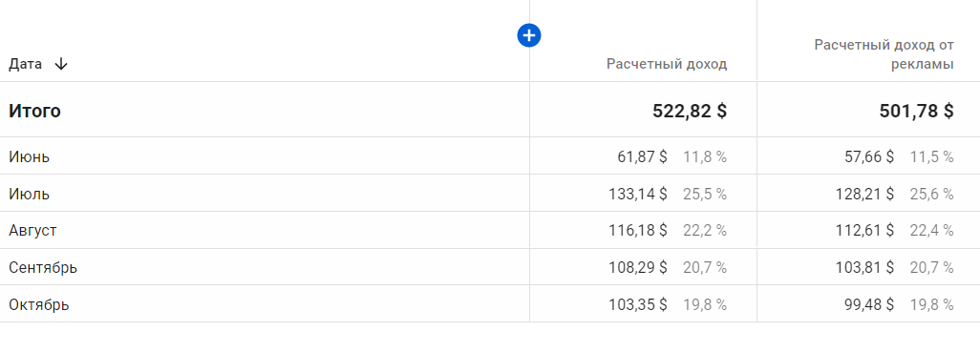Select the Сентябрь row

tap(490, 267)
